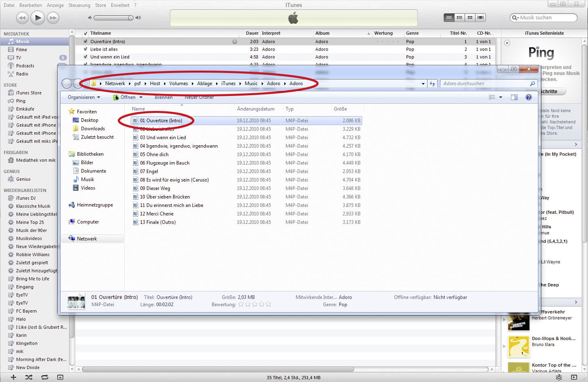Click Volumes in the address bar breadcrumb

(x=179, y=83)
